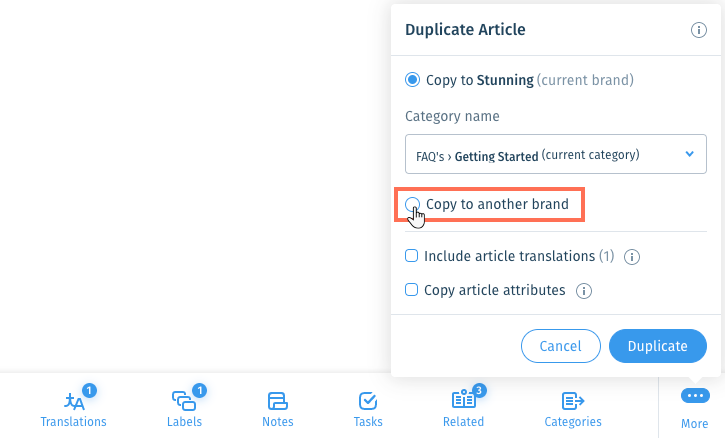Click the Duplicate button

[x=657, y=346]
